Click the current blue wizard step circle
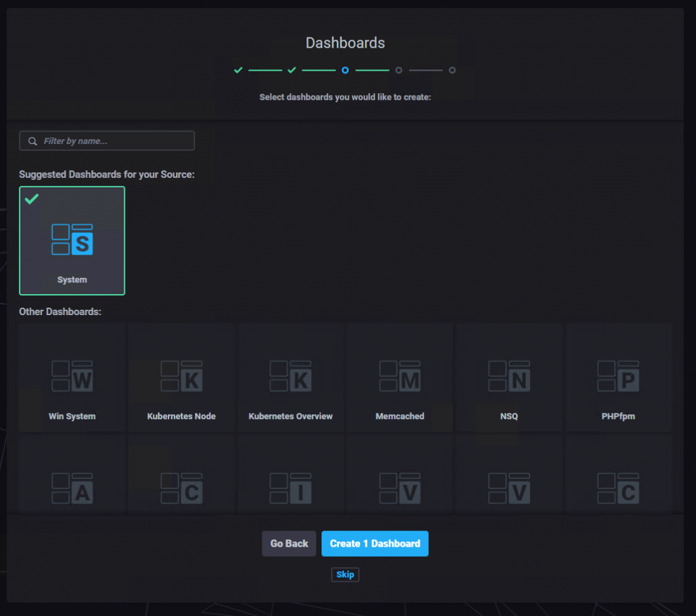This screenshot has width=696, height=616. 345,70
